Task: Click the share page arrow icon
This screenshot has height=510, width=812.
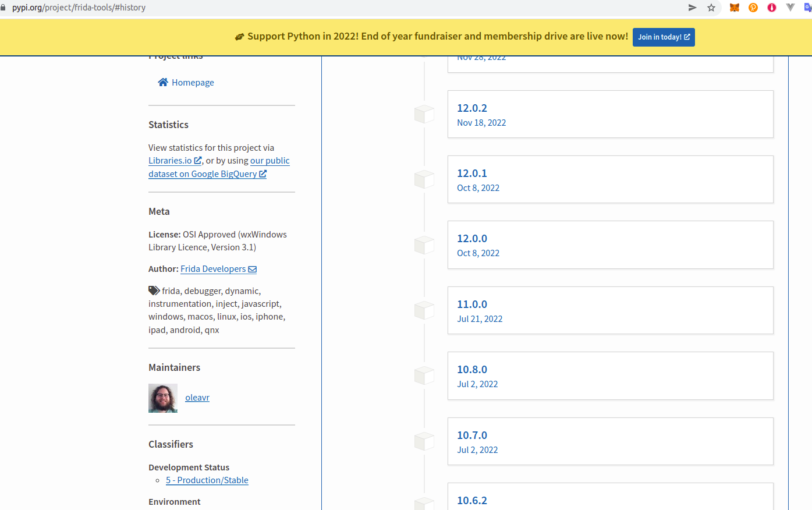Action: pos(692,8)
